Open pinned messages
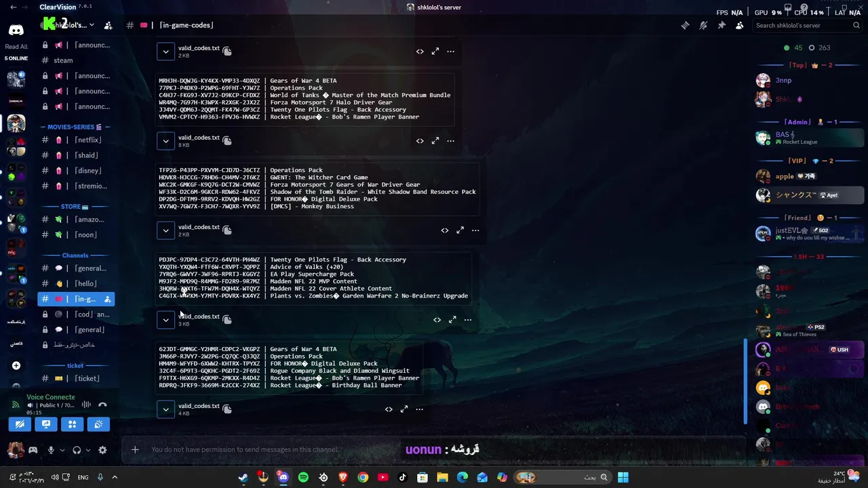Viewport: 868px width, 488px height. coord(722,25)
